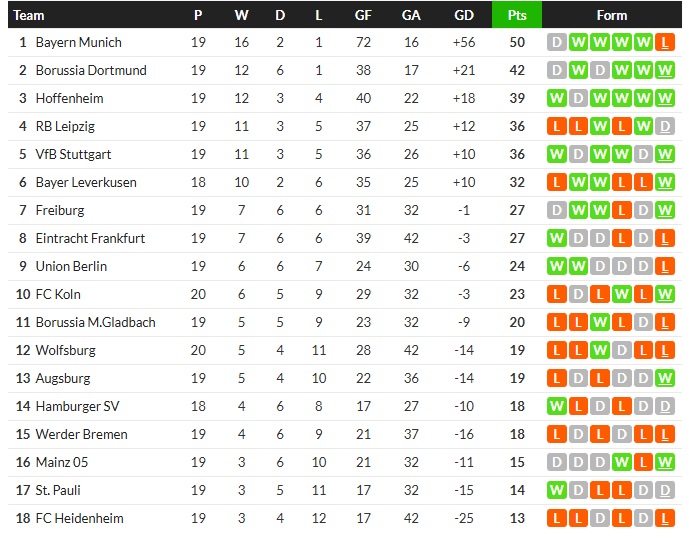Sort table by the Pts column header
The width and height of the screenshot is (689, 538).
tap(517, 15)
